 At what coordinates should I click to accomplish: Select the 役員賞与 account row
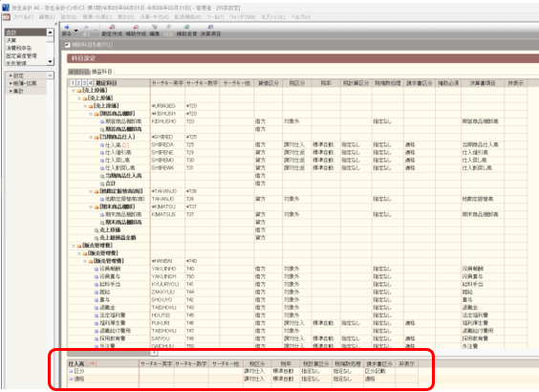[297, 276]
